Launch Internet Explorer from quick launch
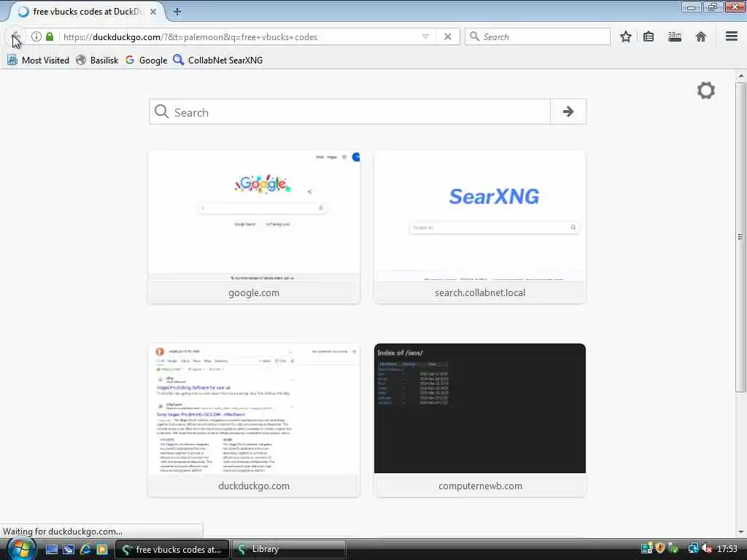The image size is (747, 560). 86,550
